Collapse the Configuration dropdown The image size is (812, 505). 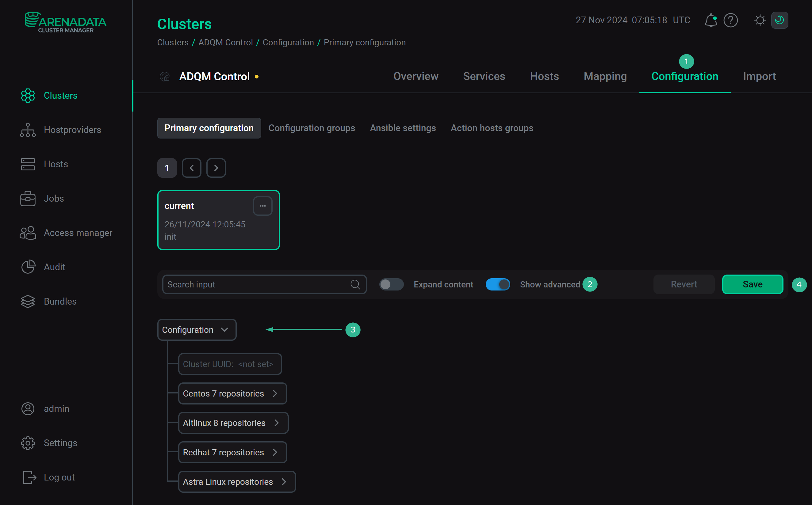(197, 330)
